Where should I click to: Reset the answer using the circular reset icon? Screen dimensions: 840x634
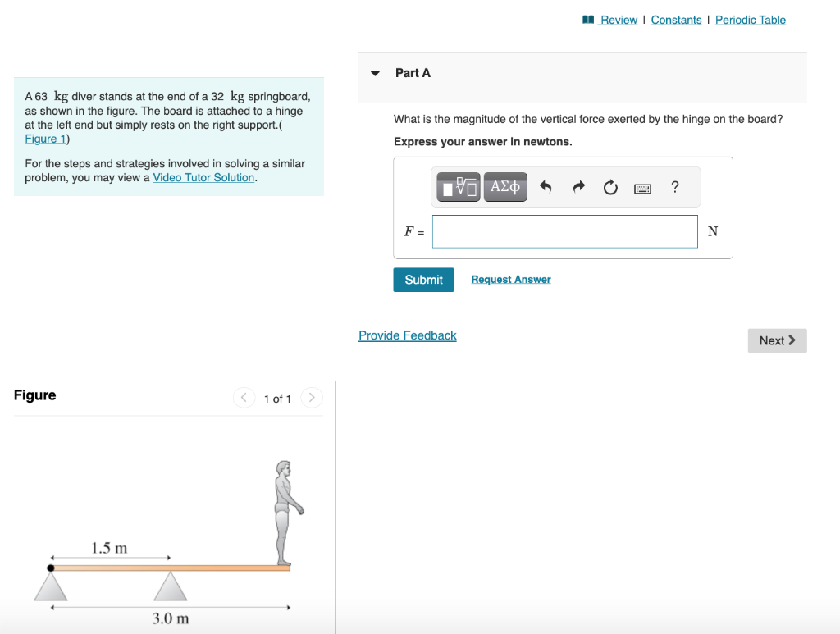609,187
